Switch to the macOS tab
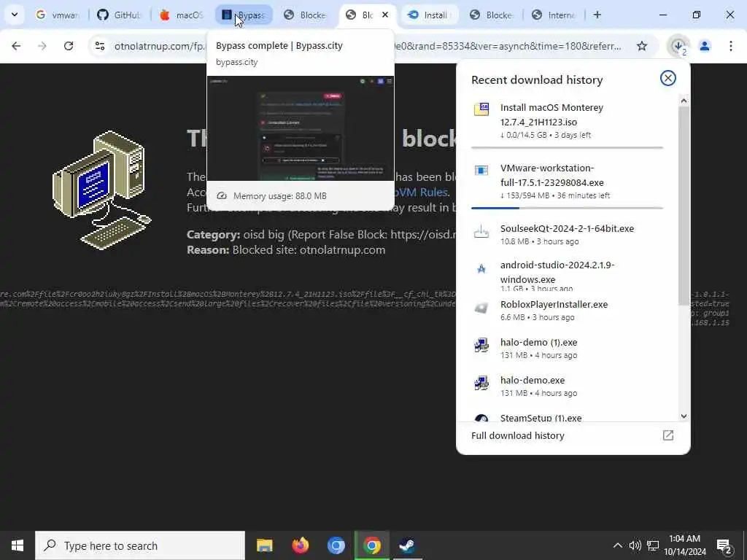The image size is (747, 560). (181, 15)
